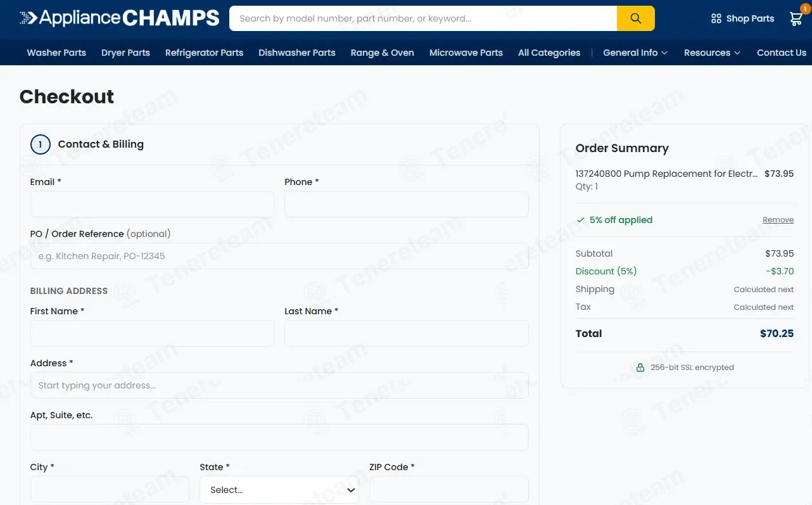The width and height of the screenshot is (812, 505).
Task: Open the Washer Parts menu item
Action: (x=56, y=53)
